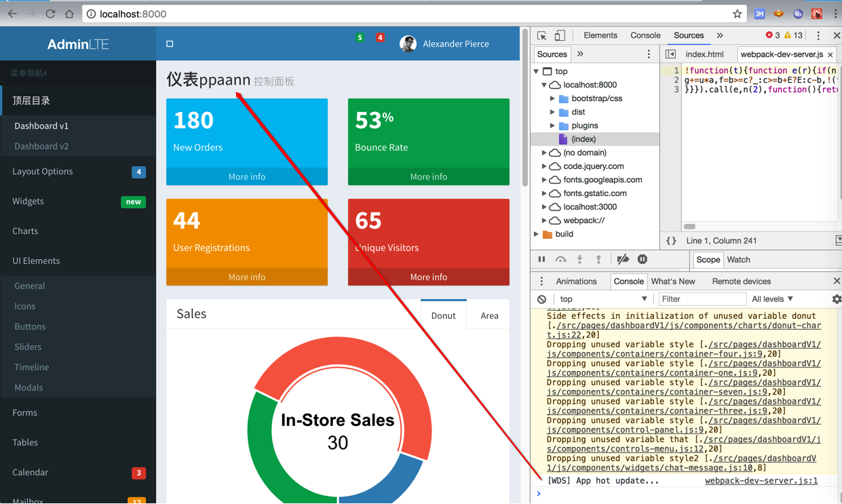Expand the bootstrap/css folder
842x504 pixels.
(x=552, y=98)
